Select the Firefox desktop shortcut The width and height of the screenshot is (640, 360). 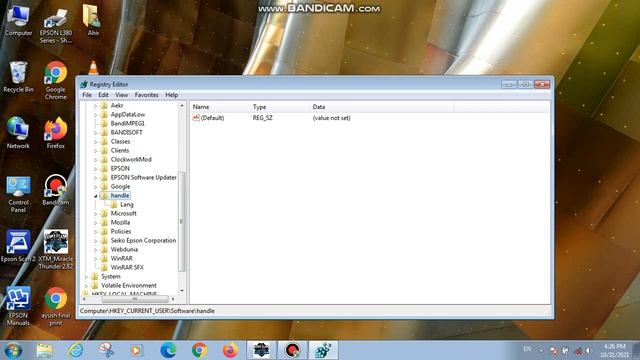56,133
